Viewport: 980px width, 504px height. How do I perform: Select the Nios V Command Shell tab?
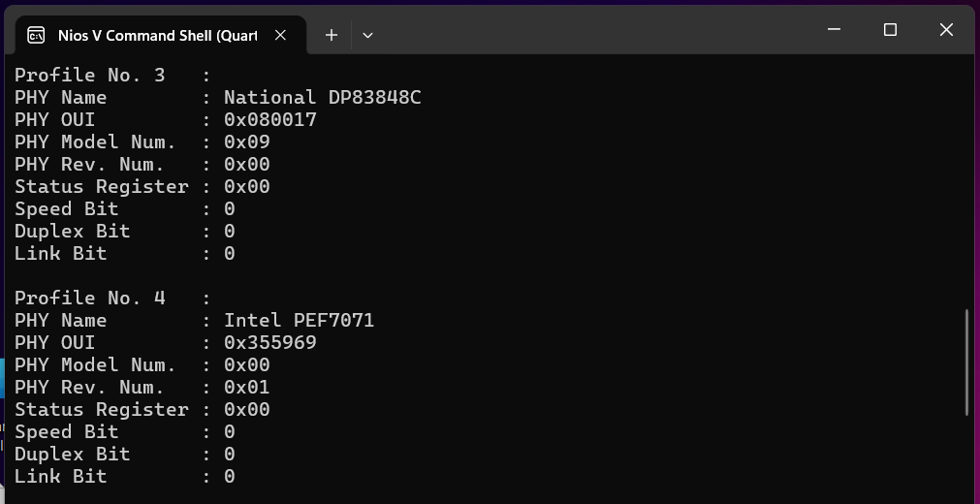(155, 35)
